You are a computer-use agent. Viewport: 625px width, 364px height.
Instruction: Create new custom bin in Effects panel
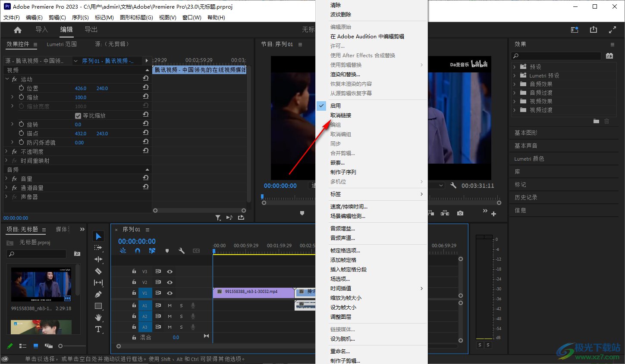(596, 121)
